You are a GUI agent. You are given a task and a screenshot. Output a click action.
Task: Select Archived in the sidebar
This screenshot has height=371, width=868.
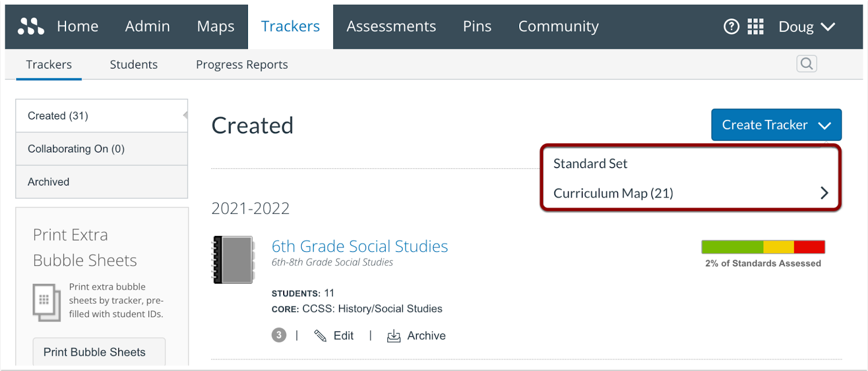(102, 182)
